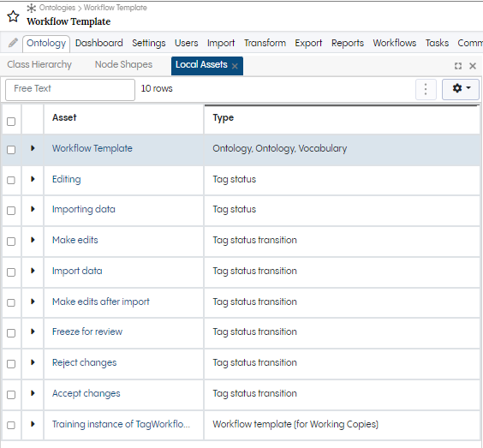Check the Freeze for review checkbox
The image size is (483, 448).
coord(11,333)
